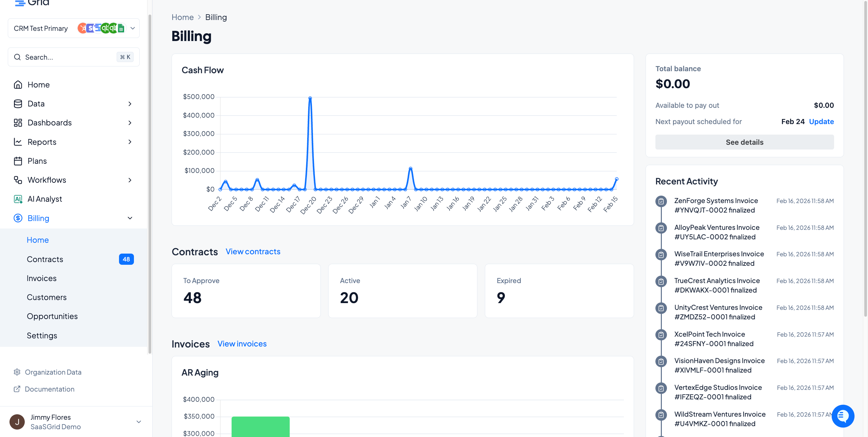Open the CRM Test Primary workspace dropdown
This screenshot has width=868, height=437.
133,28
